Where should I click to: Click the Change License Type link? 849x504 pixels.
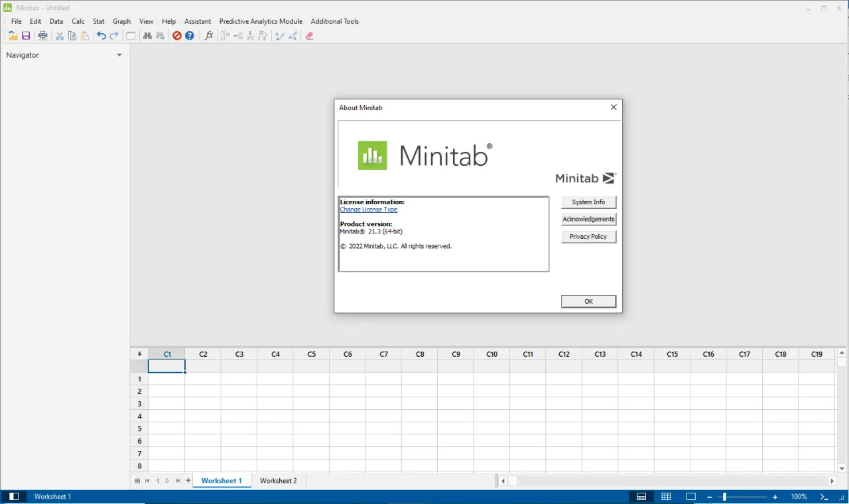(x=369, y=210)
